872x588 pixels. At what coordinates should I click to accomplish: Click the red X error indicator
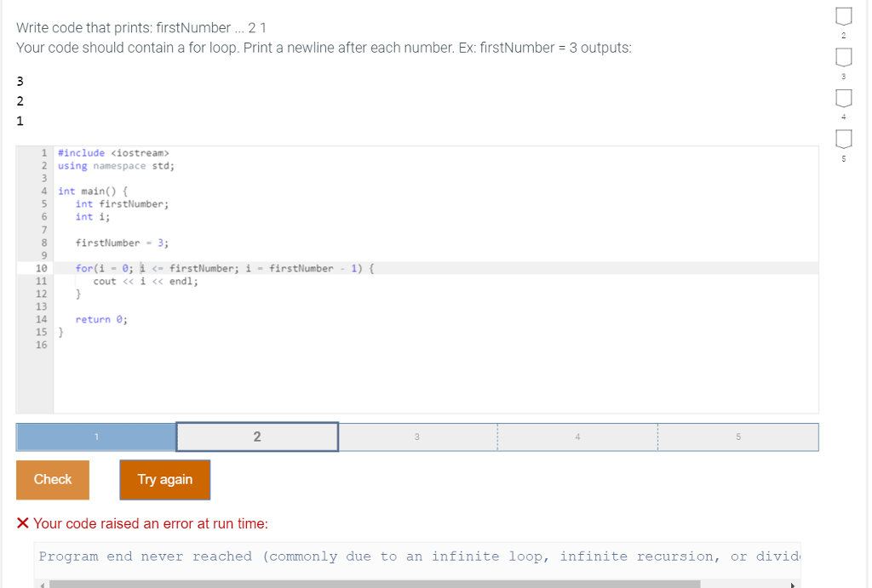click(x=21, y=523)
